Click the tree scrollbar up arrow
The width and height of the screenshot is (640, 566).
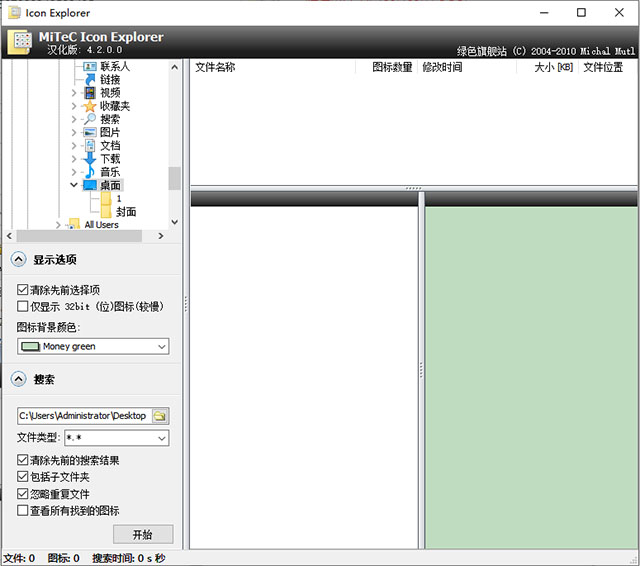click(174, 67)
